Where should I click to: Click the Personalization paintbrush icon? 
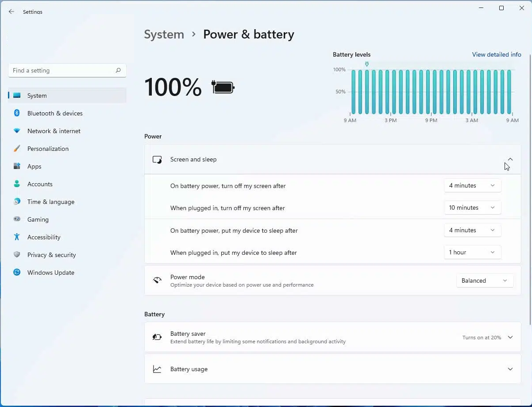click(x=17, y=149)
